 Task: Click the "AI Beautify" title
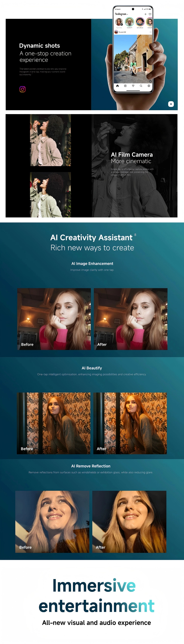tap(92, 368)
